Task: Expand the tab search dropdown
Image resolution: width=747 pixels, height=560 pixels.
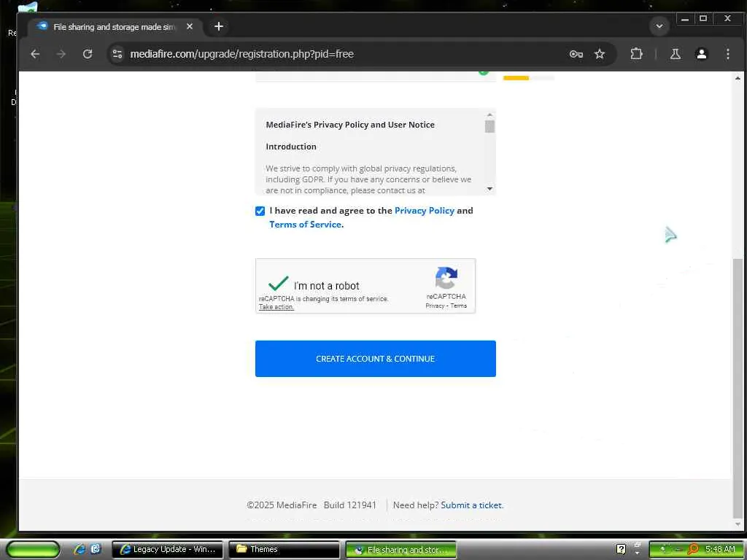Action: coord(659,26)
